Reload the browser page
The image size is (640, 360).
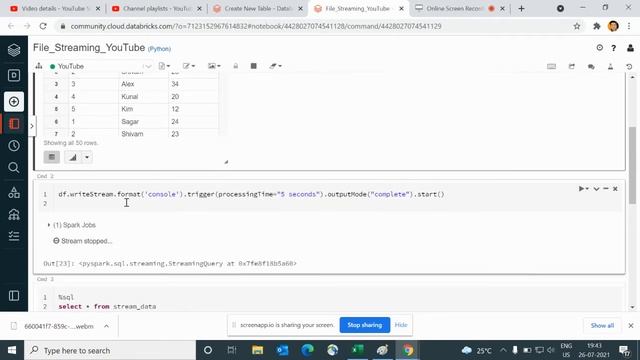(x=43, y=26)
